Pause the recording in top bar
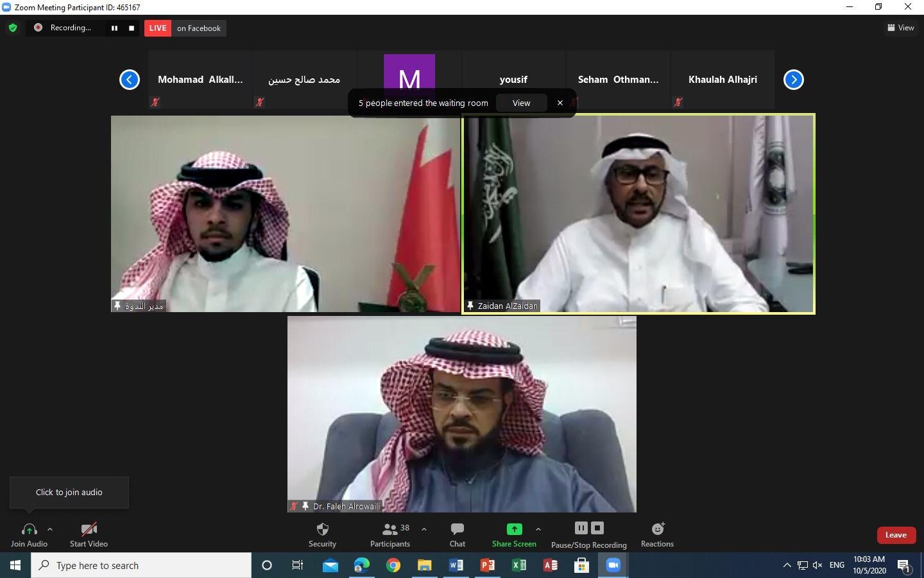 (x=115, y=28)
